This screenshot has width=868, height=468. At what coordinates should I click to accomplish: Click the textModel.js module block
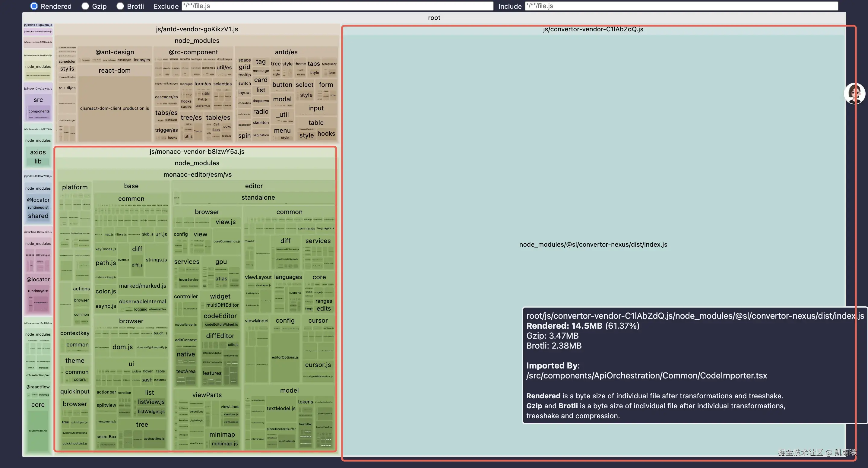[281, 409]
